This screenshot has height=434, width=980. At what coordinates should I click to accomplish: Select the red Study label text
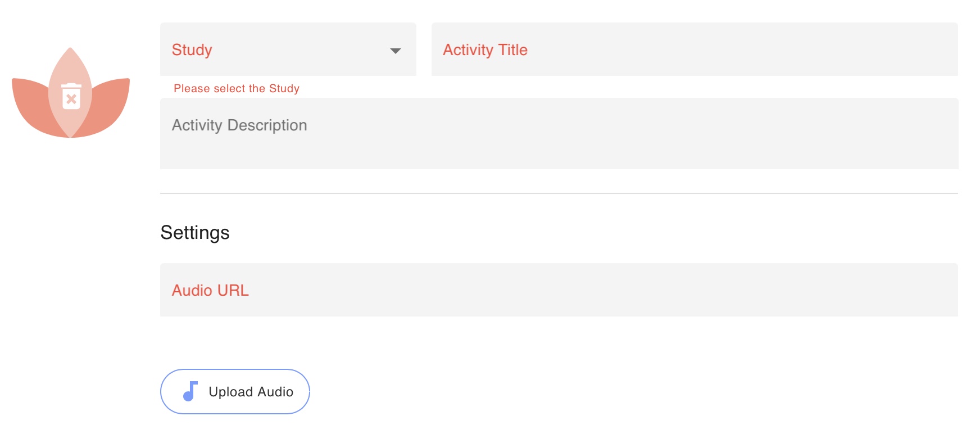192,50
